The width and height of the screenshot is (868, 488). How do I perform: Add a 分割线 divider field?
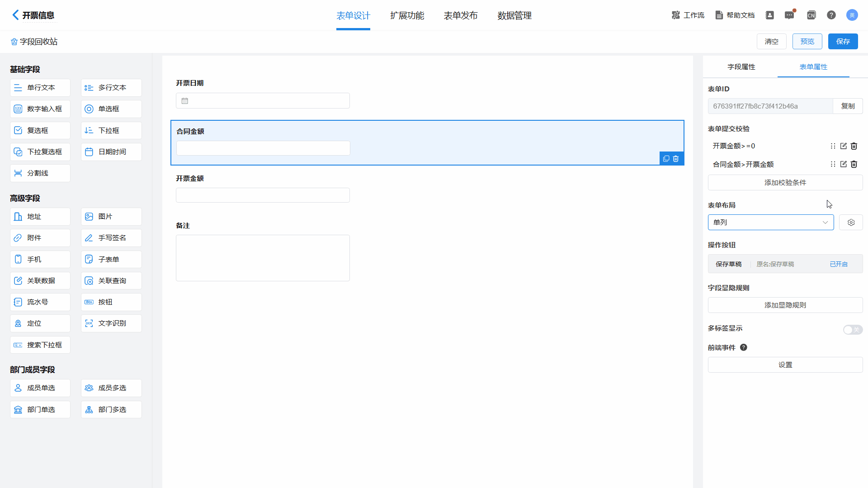(40, 173)
